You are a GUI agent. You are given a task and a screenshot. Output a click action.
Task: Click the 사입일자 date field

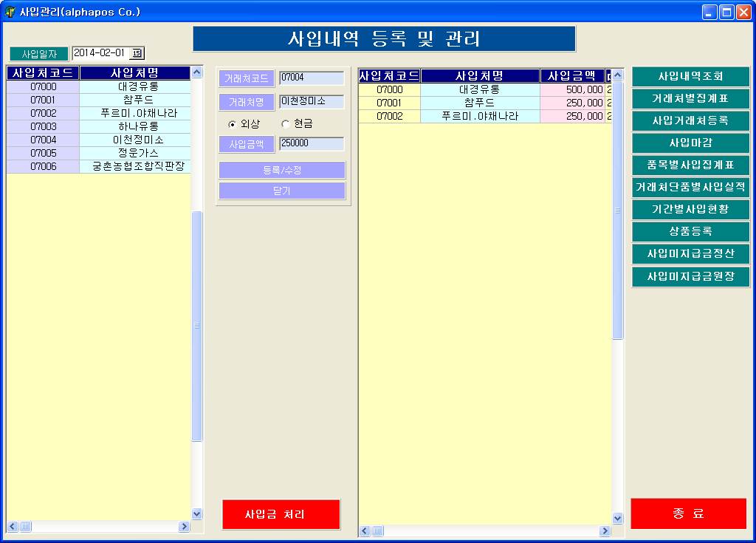100,53
